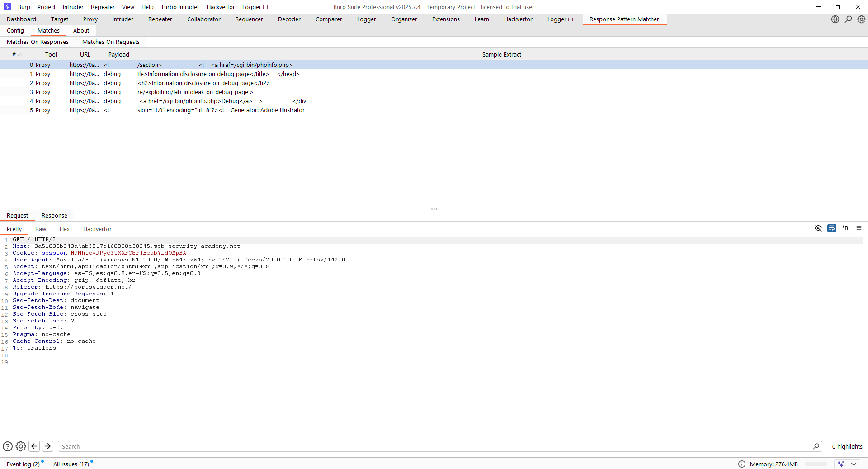Go to the next search match arrow
The height and width of the screenshot is (469, 868).
tap(48, 446)
